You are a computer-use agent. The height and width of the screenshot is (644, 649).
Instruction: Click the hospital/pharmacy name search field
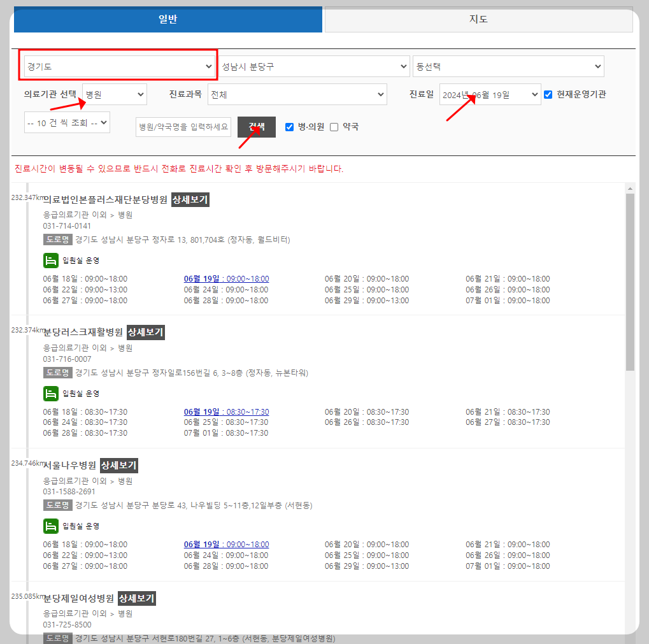(183, 127)
